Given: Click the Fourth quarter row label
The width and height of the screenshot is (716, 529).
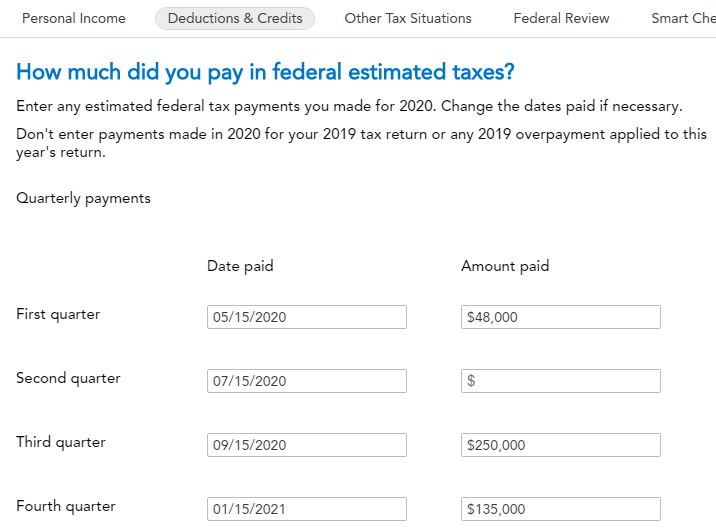Looking at the screenshot, I should click(x=66, y=506).
